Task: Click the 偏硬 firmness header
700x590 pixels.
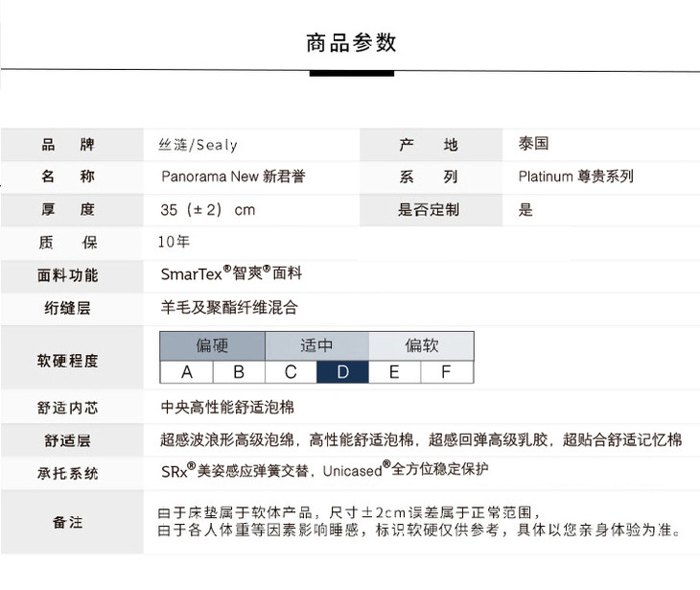Action: [x=212, y=345]
